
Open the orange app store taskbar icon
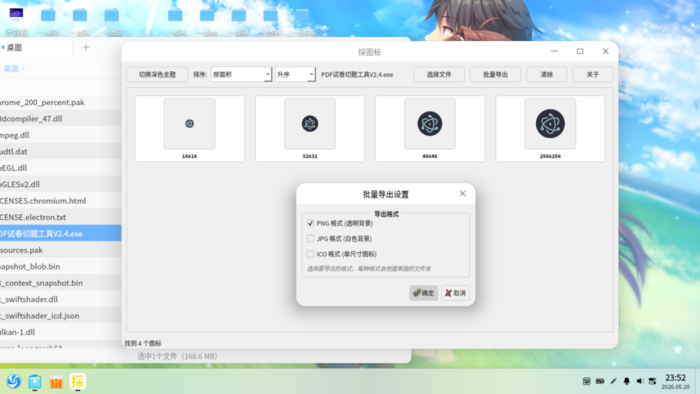tap(56, 382)
